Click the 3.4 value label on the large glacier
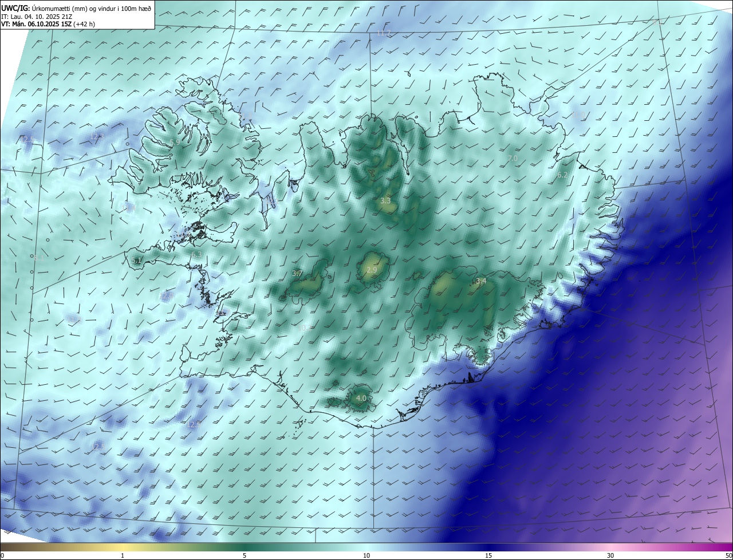Viewport: 733px width, 560px height. (481, 281)
